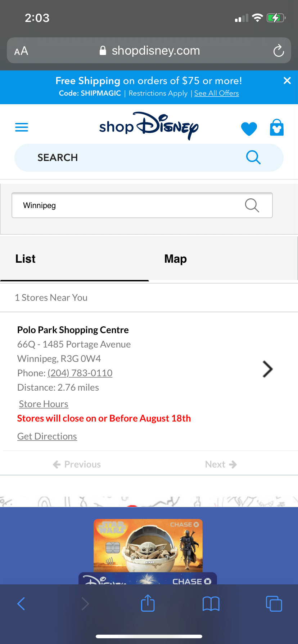This screenshot has width=298, height=644.
Task: Tap Safari's share icon
Action: click(148, 603)
